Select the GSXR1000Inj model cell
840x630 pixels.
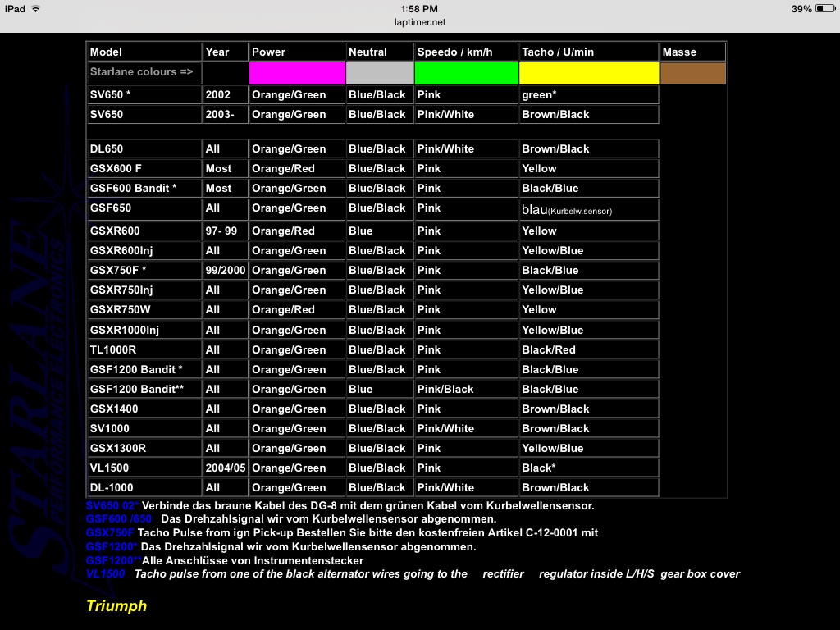(144, 330)
